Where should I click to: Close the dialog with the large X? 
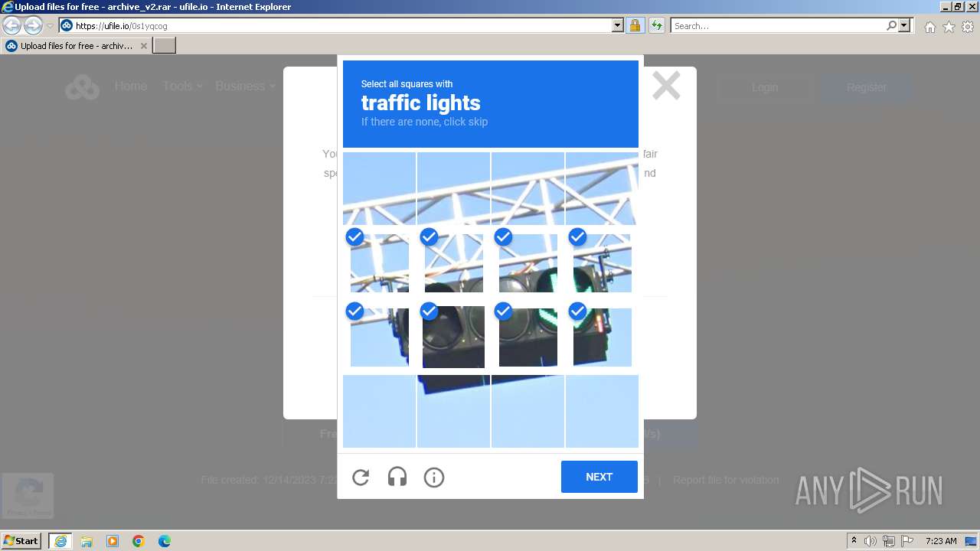[x=666, y=86]
